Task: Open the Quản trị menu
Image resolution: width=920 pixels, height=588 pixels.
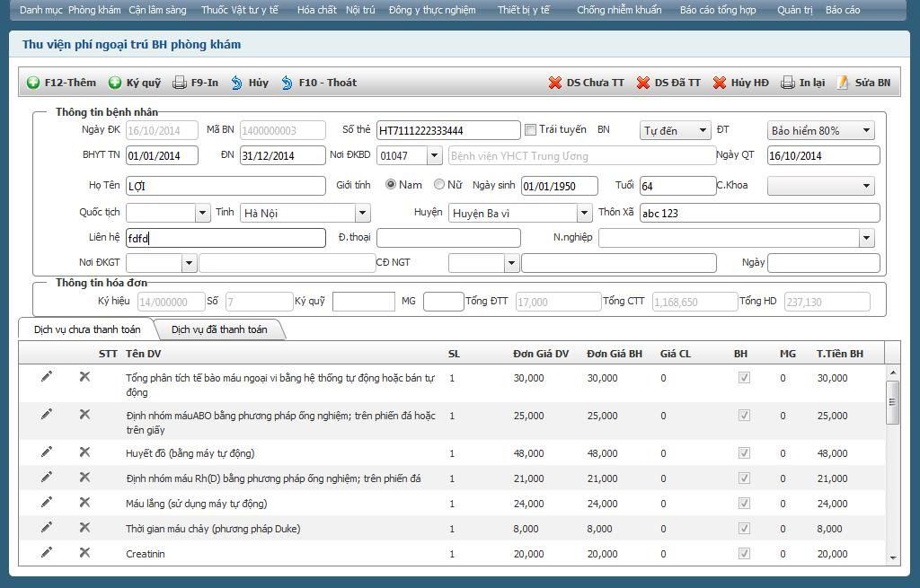Action: click(795, 10)
